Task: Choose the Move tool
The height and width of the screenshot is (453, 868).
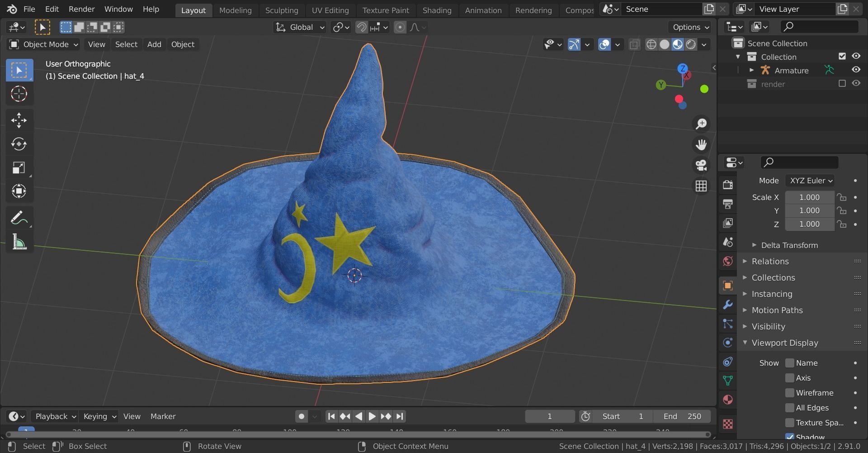Action: (x=19, y=120)
